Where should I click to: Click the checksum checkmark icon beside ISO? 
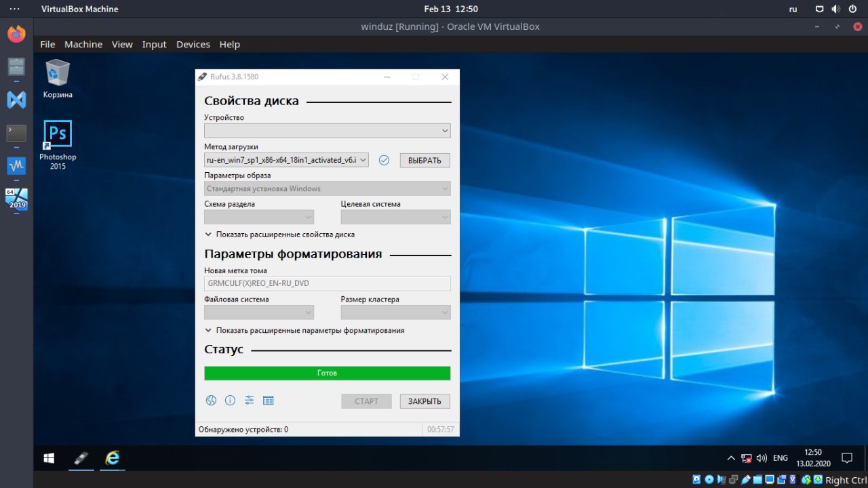[x=384, y=160]
